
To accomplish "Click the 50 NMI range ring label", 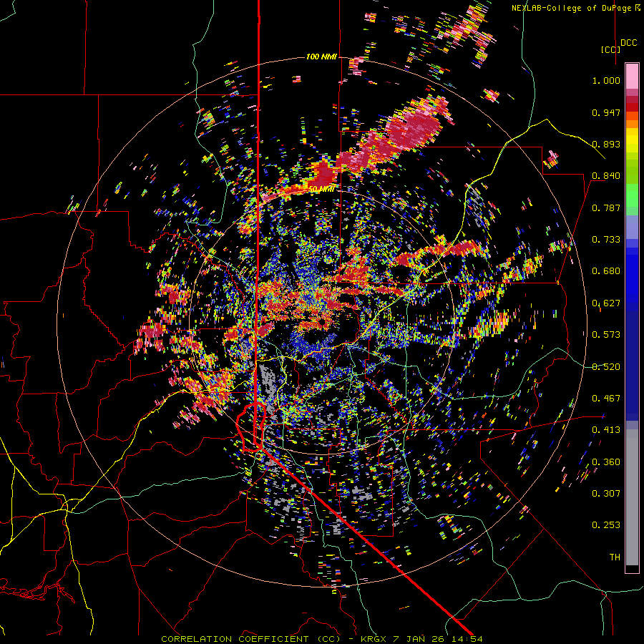I will pyautogui.click(x=321, y=189).
